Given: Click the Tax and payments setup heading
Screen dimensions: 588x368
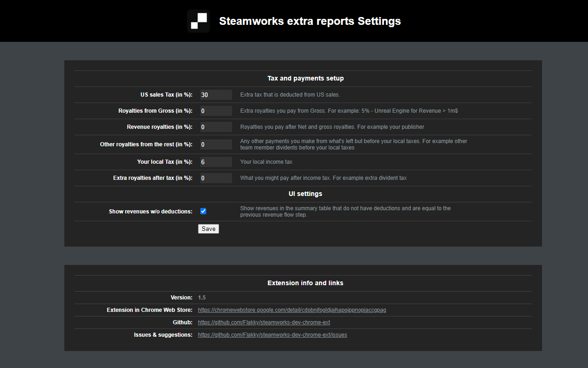Looking at the screenshot, I should [x=305, y=78].
